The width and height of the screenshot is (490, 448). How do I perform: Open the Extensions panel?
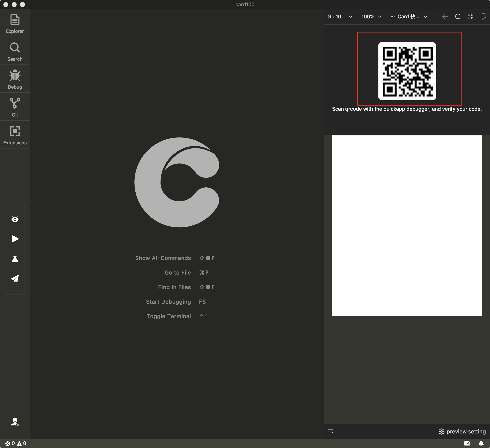pos(15,135)
